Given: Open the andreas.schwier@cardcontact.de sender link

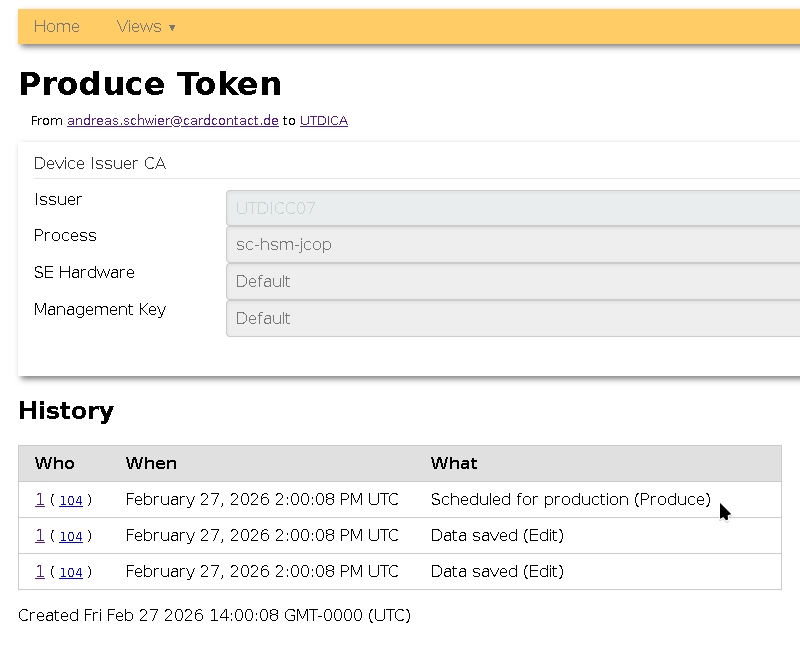Looking at the screenshot, I should 172,120.
